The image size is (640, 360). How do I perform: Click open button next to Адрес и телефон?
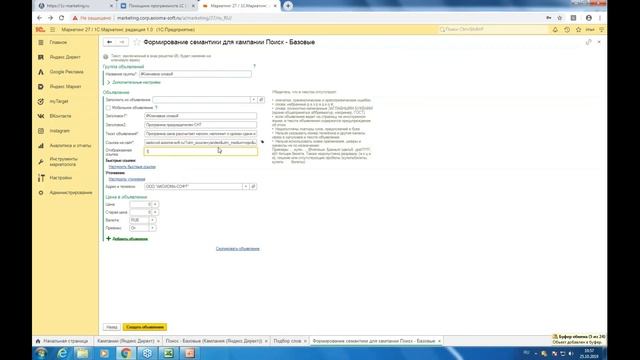click(x=253, y=187)
